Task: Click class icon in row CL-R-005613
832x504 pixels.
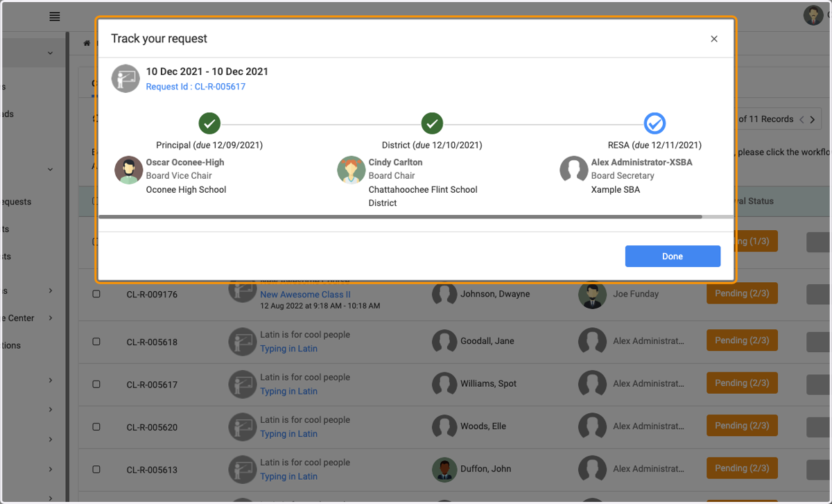Action: (242, 469)
